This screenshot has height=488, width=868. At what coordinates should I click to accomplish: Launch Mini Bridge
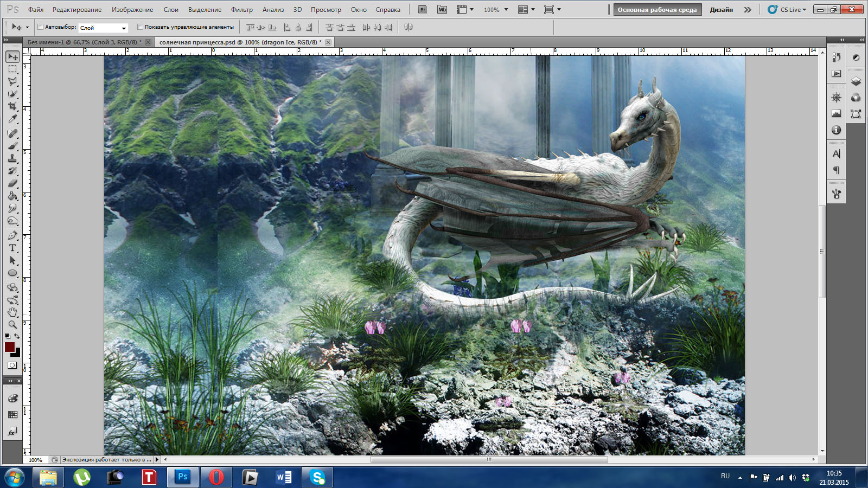(442, 10)
